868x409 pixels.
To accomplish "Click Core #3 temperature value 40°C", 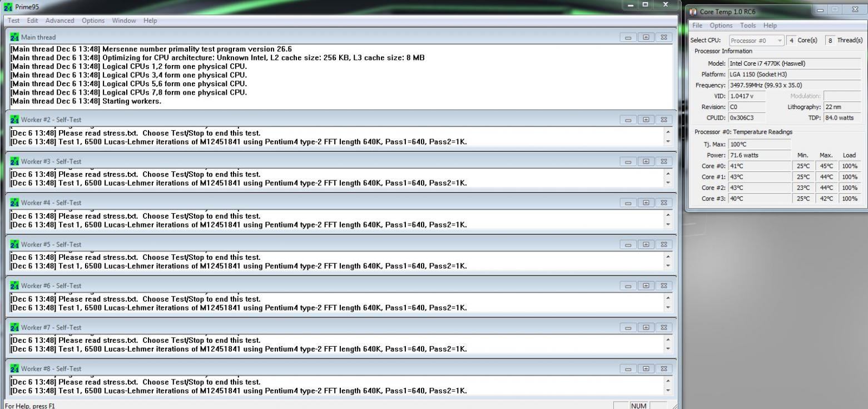I will click(x=759, y=199).
